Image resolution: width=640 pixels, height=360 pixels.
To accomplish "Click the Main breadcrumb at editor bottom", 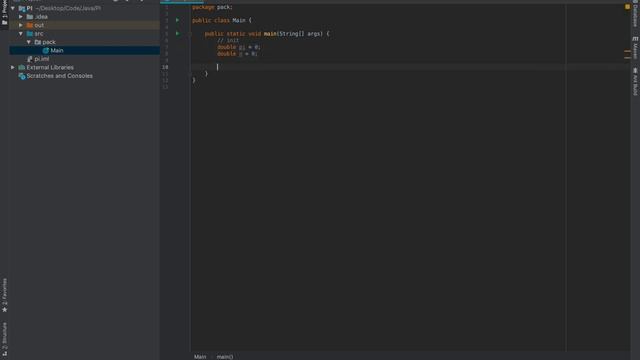I will point(200,357).
